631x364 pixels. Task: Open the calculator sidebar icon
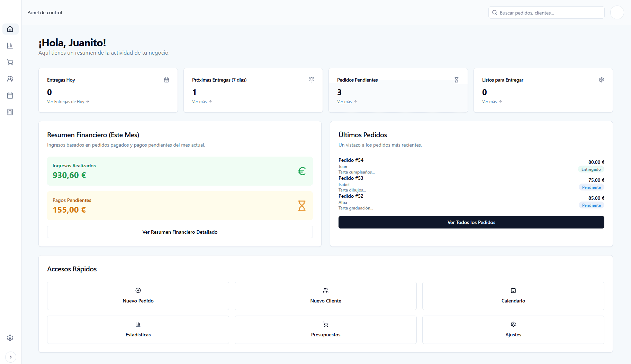tap(10, 112)
